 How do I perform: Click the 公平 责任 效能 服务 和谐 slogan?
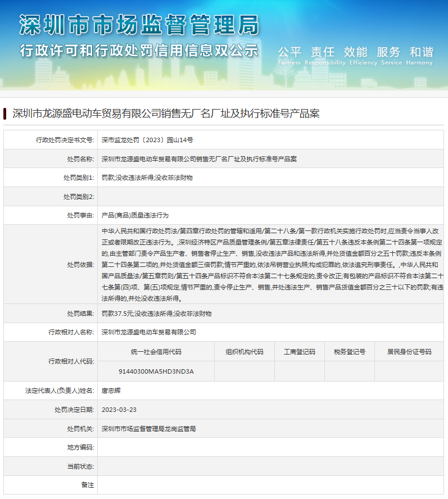tap(355, 52)
